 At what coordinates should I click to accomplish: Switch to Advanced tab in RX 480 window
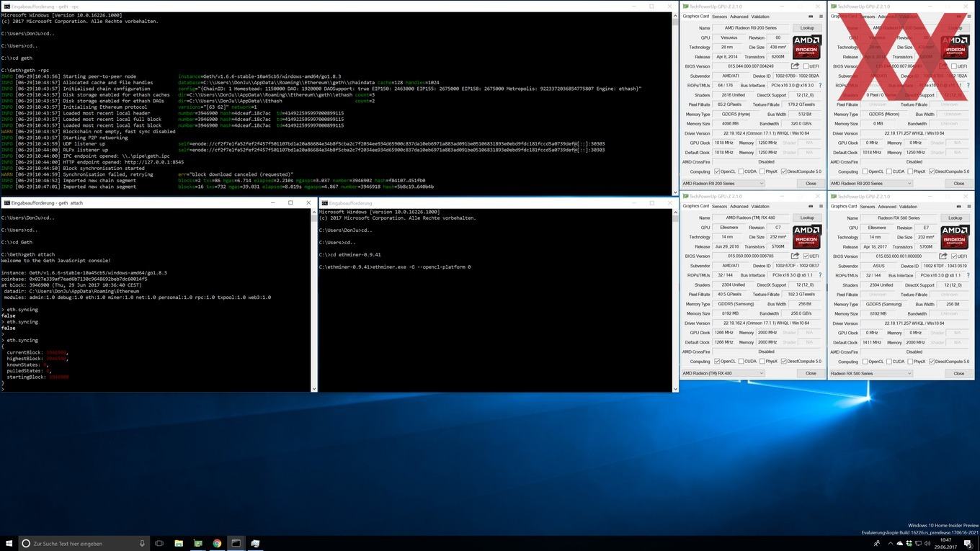click(739, 206)
